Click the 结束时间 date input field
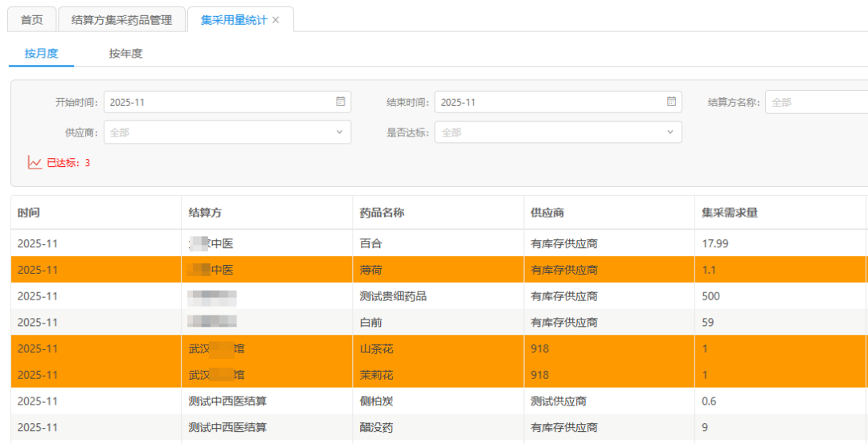 [551, 102]
